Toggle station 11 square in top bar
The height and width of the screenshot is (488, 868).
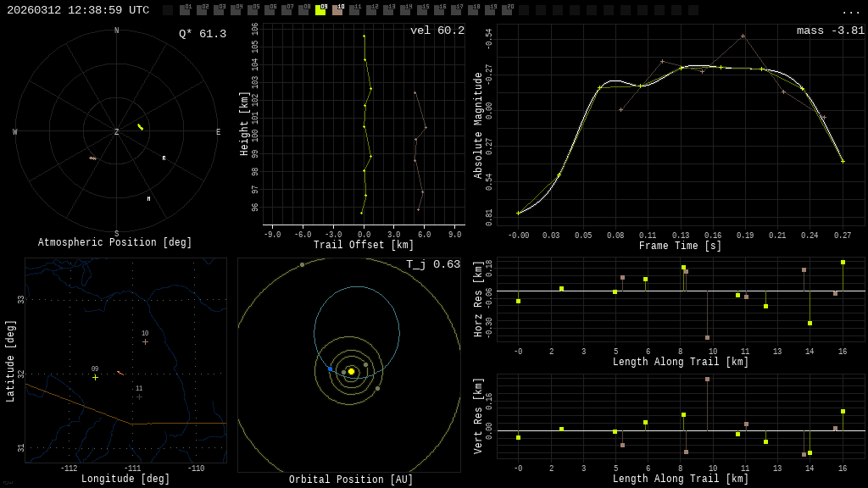tap(353, 10)
